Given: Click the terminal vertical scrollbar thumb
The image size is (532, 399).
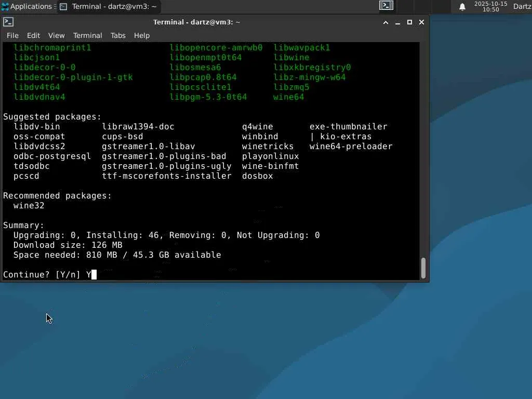Looking at the screenshot, I should (x=423, y=268).
